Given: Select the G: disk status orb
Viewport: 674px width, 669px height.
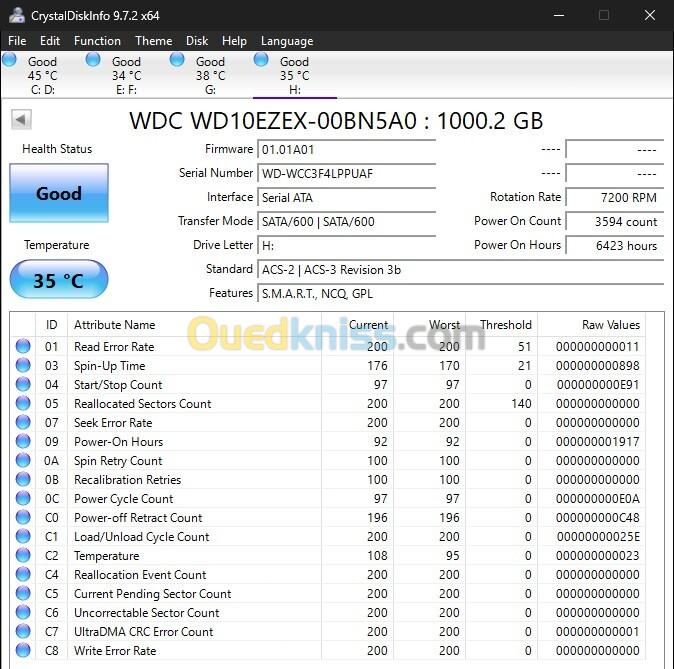Looking at the screenshot, I should click(x=177, y=59).
